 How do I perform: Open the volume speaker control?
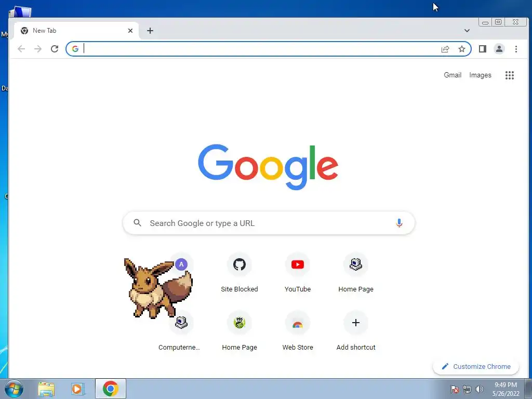point(479,389)
